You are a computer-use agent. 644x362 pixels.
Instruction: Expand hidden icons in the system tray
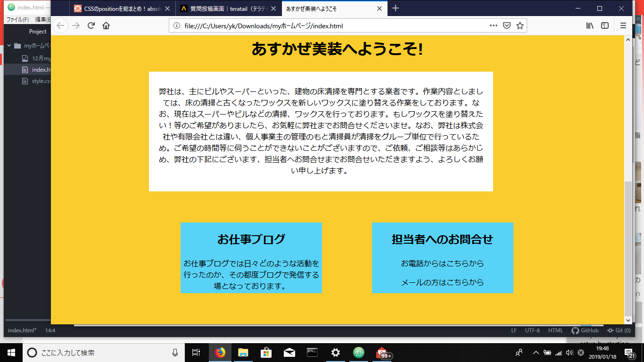536,353
